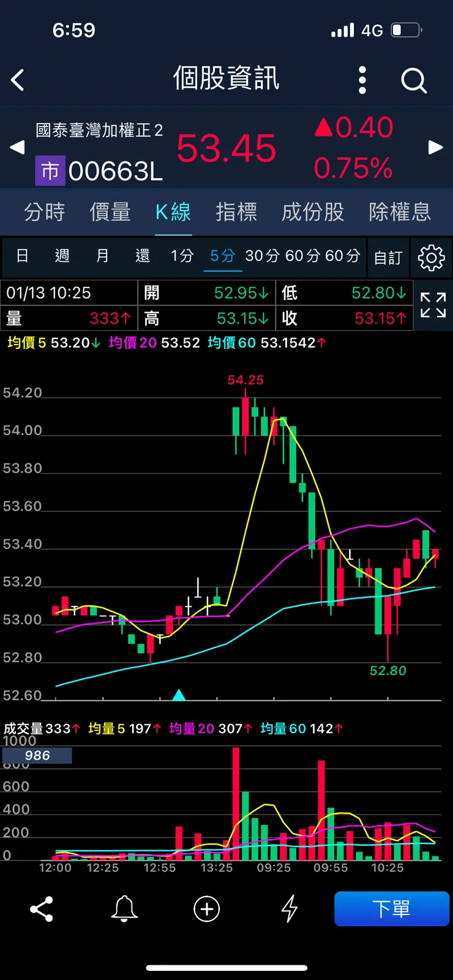Tap the purple 市 market badge
Viewport: 453px width, 980px height.
tap(50, 171)
